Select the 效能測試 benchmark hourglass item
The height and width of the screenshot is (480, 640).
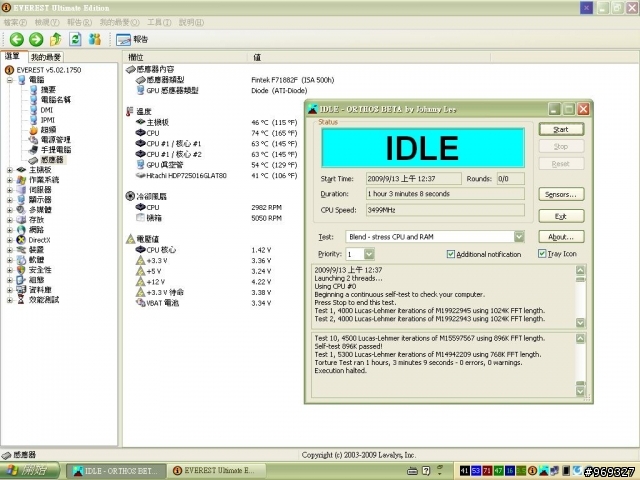tap(44, 300)
